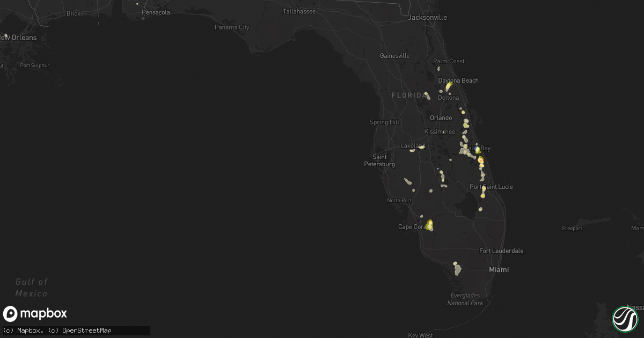Click the Cape Coral label
The height and width of the screenshot is (338, 644).
413,227
